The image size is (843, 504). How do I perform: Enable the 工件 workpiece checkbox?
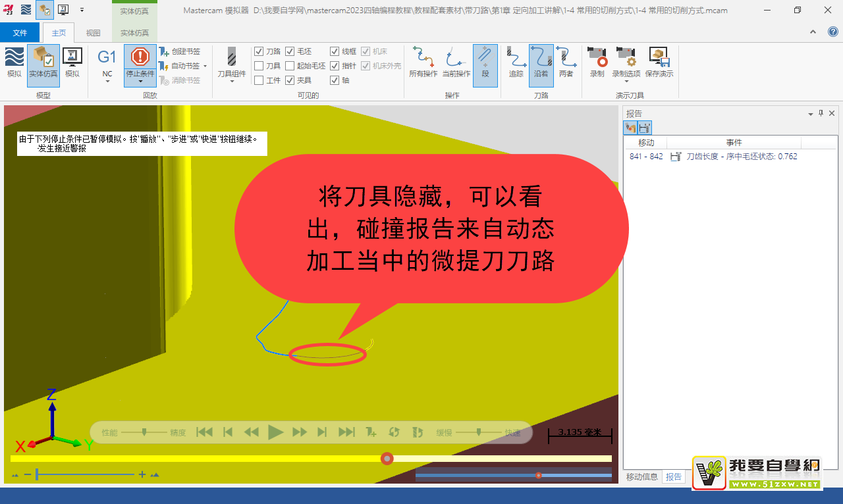259,80
